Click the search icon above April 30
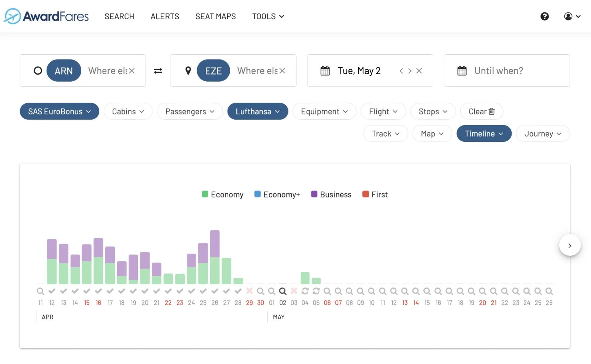Screen dimensions: 591x364 point(260,291)
